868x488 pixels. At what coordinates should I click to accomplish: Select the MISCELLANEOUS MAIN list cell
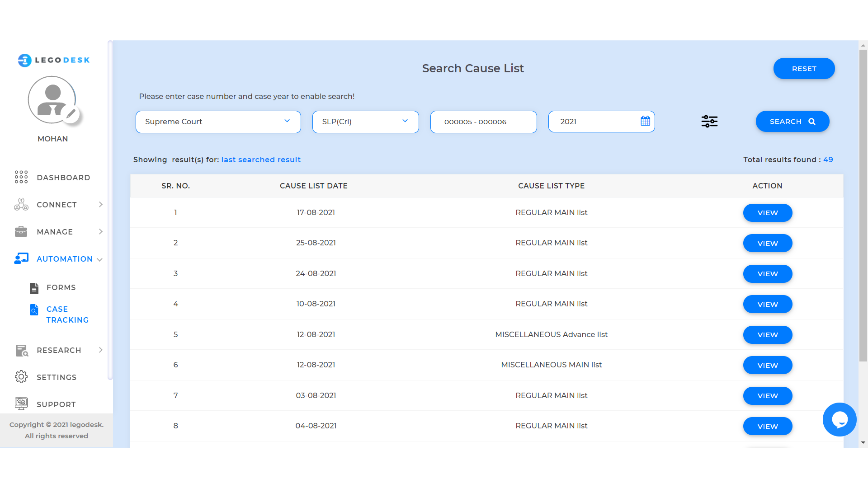[551, 365]
